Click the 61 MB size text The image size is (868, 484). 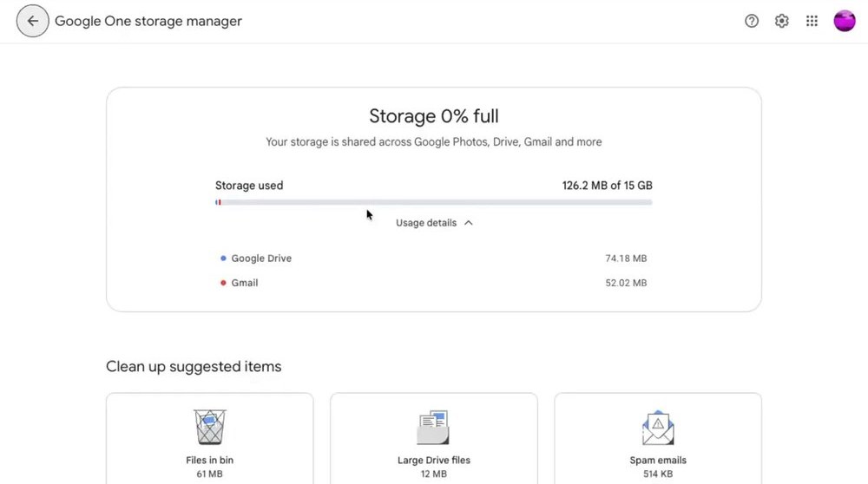[x=210, y=474]
